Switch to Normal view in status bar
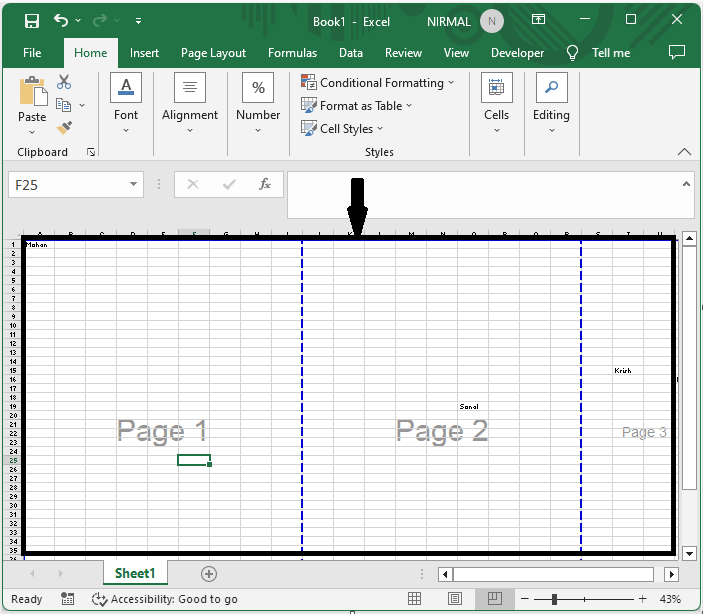Image resolution: width=703 pixels, height=614 pixels. pyautogui.click(x=414, y=599)
